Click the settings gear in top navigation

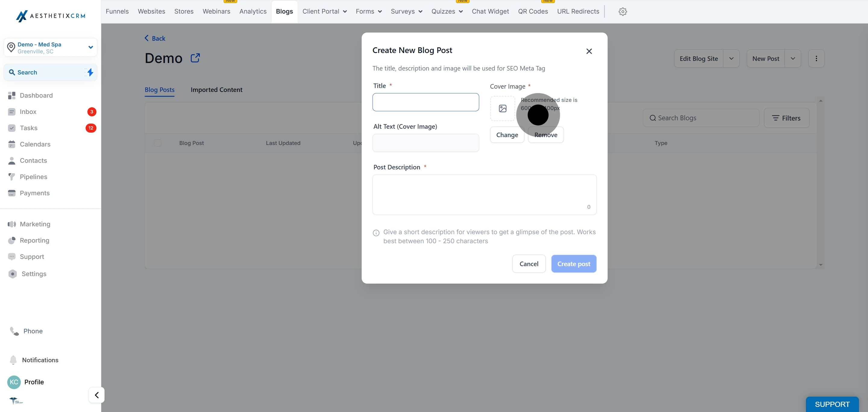[622, 11]
